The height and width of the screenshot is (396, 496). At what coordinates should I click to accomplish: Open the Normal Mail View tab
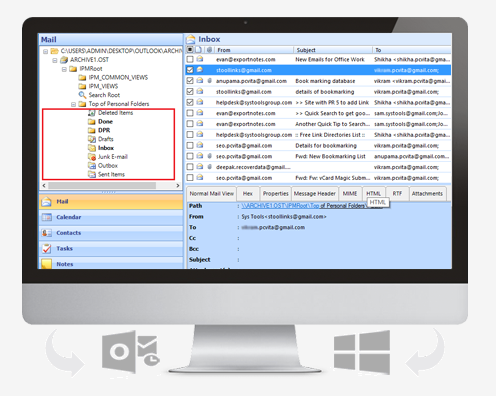[x=212, y=194]
